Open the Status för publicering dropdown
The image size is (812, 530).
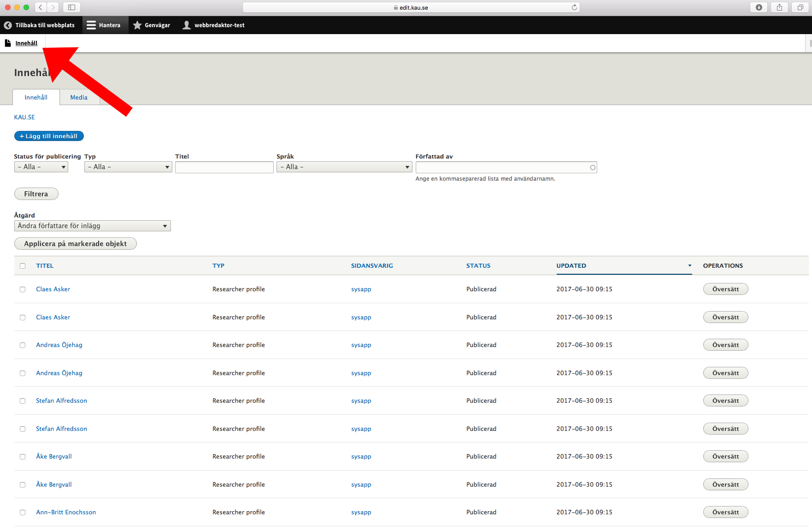click(x=41, y=167)
